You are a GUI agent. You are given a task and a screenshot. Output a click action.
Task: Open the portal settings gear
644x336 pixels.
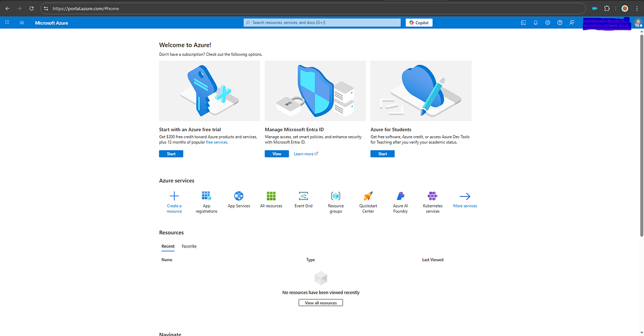(547, 23)
